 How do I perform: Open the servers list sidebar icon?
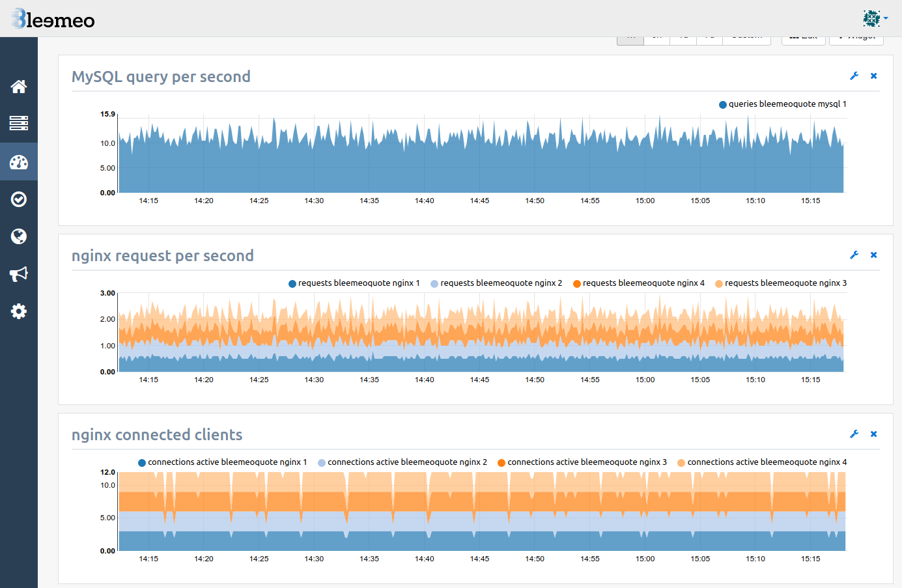[x=19, y=123]
